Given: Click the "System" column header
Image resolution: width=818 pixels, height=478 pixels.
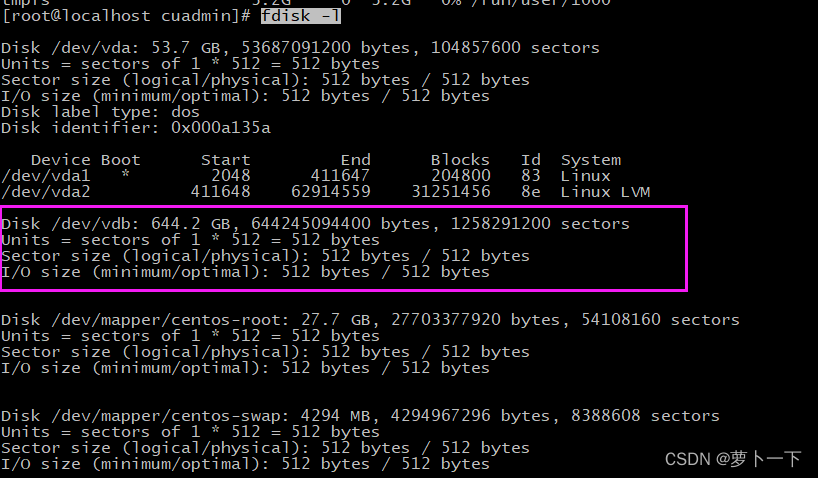Looking at the screenshot, I should tap(591, 160).
